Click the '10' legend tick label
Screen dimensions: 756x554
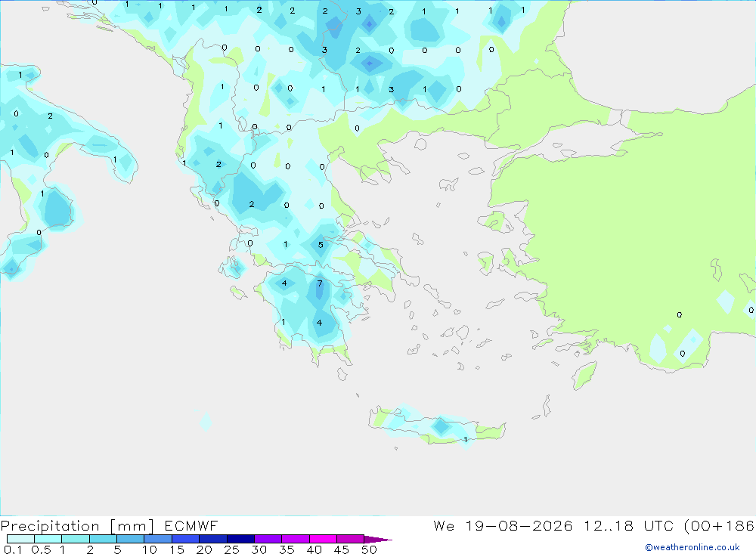pyautogui.click(x=150, y=549)
